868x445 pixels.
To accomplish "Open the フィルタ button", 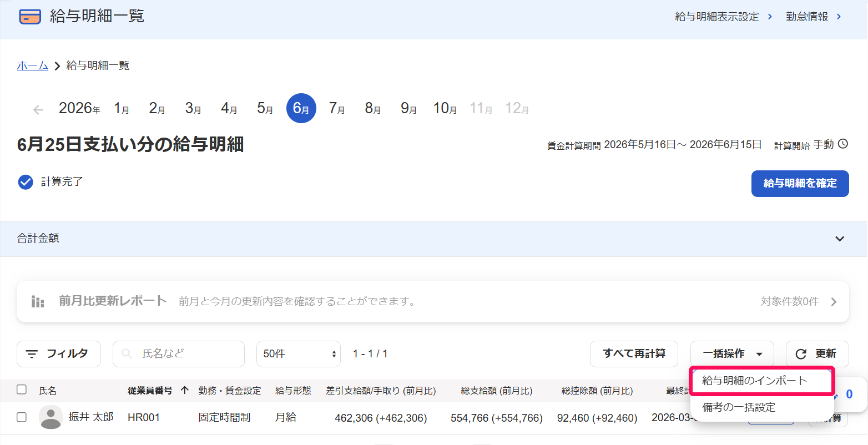I will pos(59,354).
